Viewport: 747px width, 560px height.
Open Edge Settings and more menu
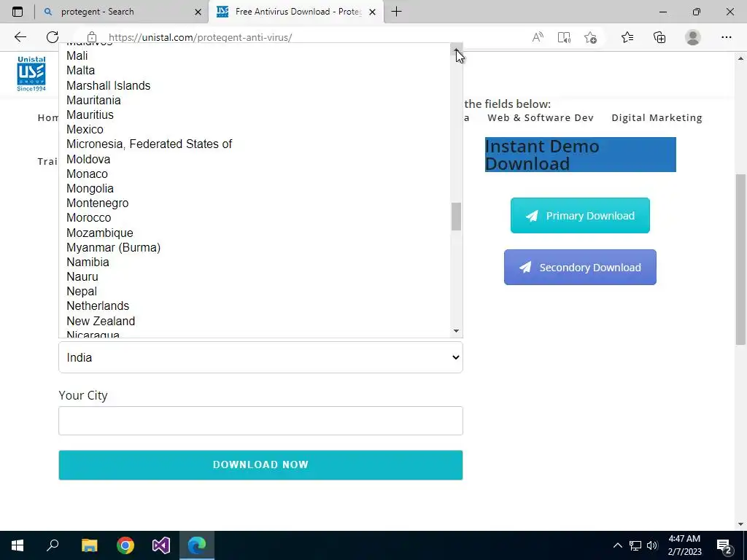coord(726,37)
